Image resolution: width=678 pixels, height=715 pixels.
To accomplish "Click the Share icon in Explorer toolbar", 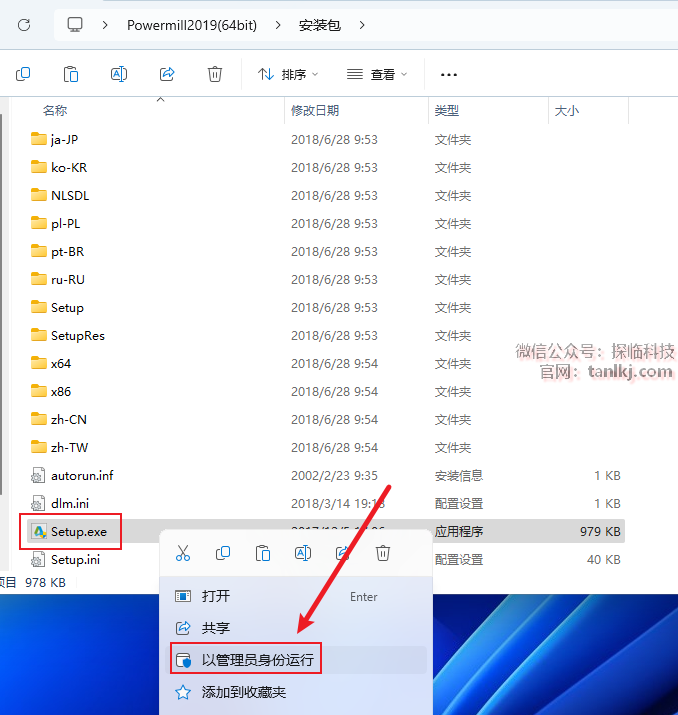I will [x=167, y=74].
